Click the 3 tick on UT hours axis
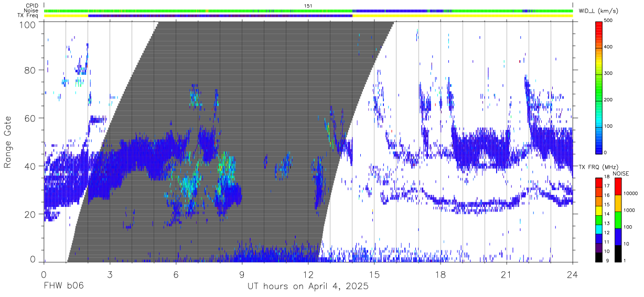644x297 pixels. pyautogui.click(x=110, y=274)
